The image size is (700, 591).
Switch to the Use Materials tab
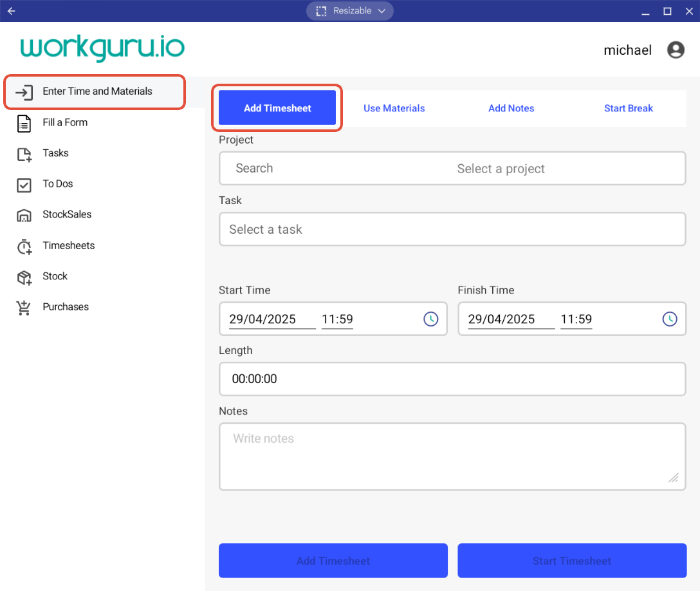pyautogui.click(x=394, y=108)
